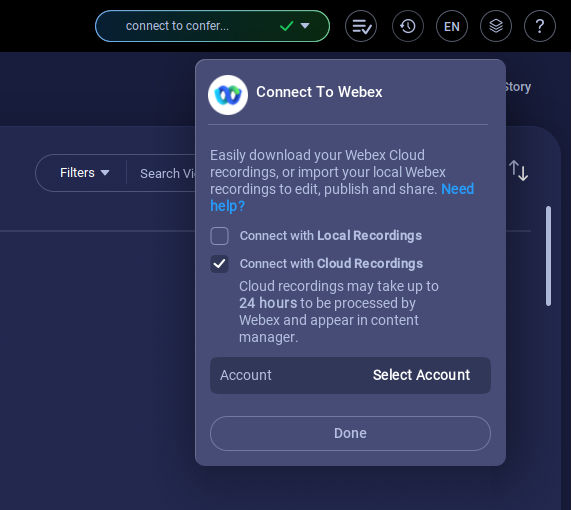The height and width of the screenshot is (510, 572).
Task: Uncheck Connect with Cloud Recordings
Action: 220,264
